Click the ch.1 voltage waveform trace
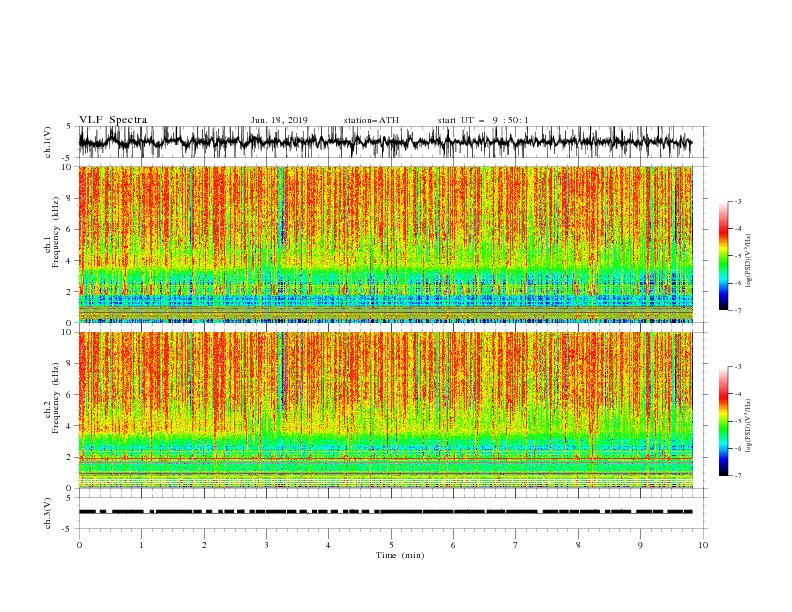Image resolution: width=792 pixels, height=612 pixels. click(x=386, y=142)
